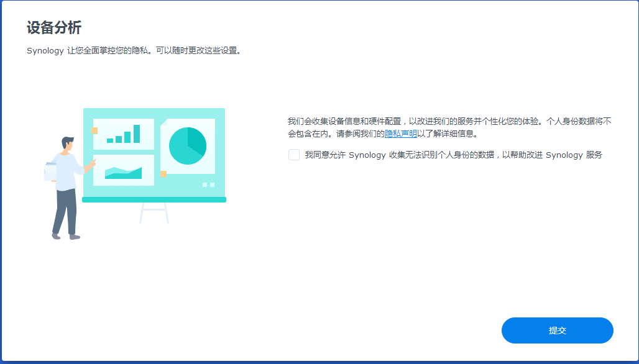This screenshot has height=364, width=639.
Task: Click the orange sticky note beside pie chart
Action: click(163, 174)
